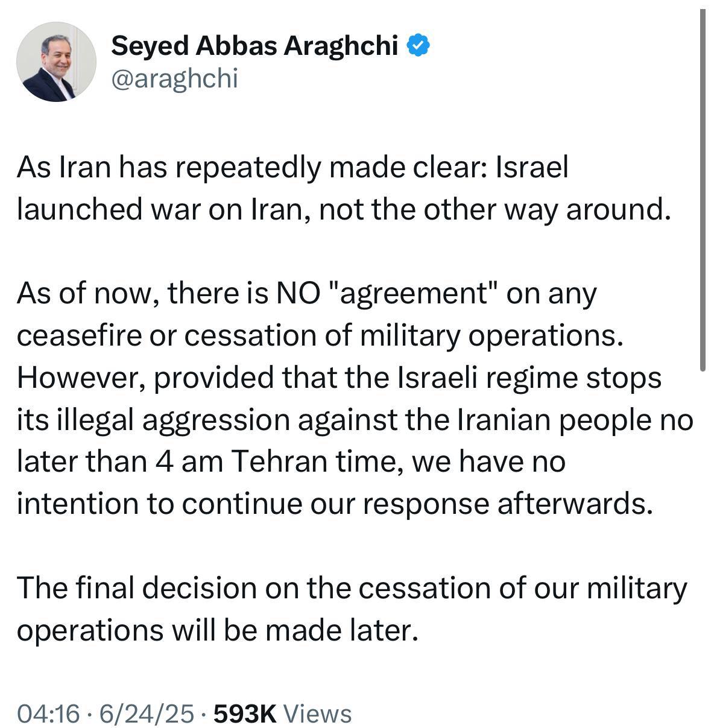Click the Views label beside 593K
Screen dimensions: 711x728
click(x=317, y=714)
